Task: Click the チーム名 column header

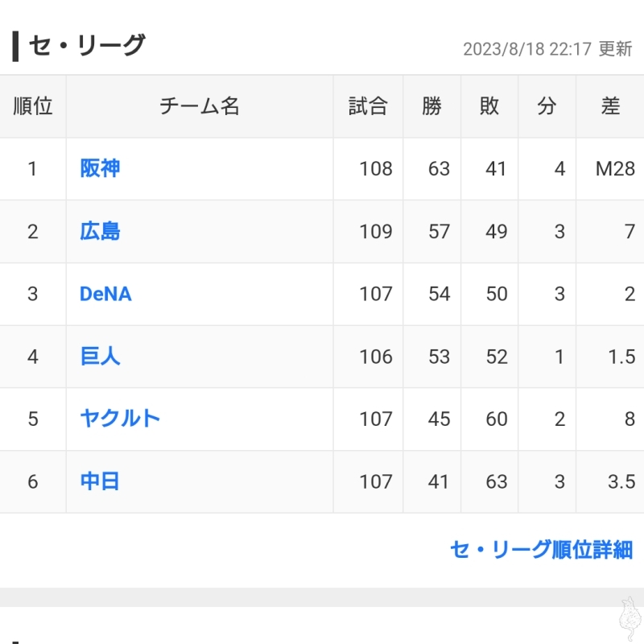Action: pyautogui.click(x=200, y=106)
